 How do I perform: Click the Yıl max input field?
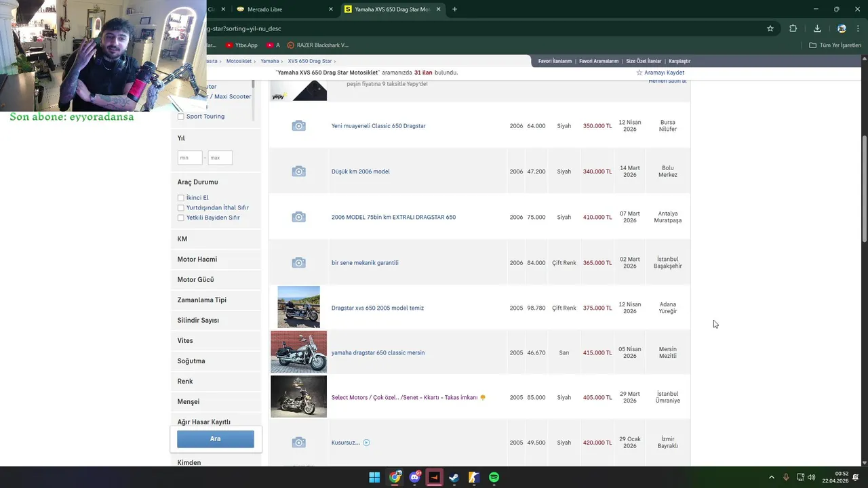(220, 158)
